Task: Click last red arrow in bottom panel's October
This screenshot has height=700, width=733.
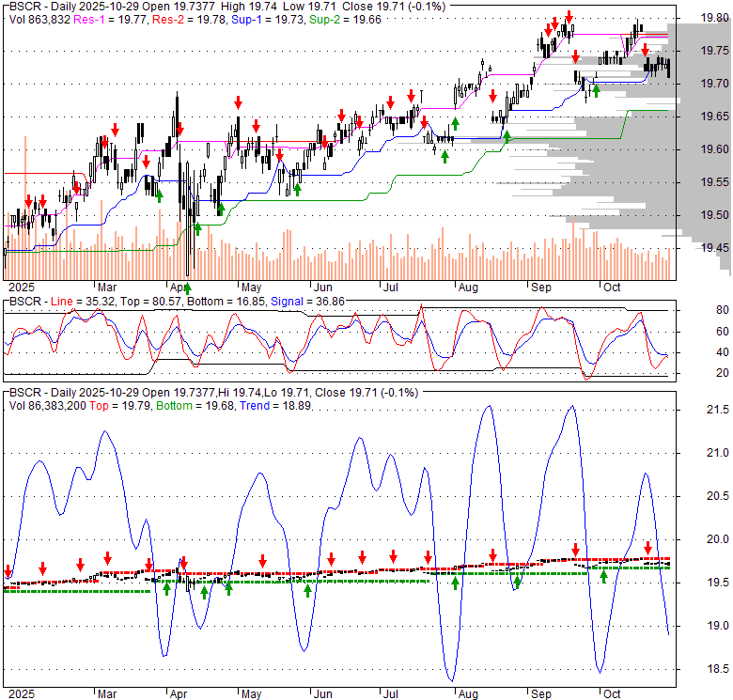Action: pyautogui.click(x=647, y=547)
